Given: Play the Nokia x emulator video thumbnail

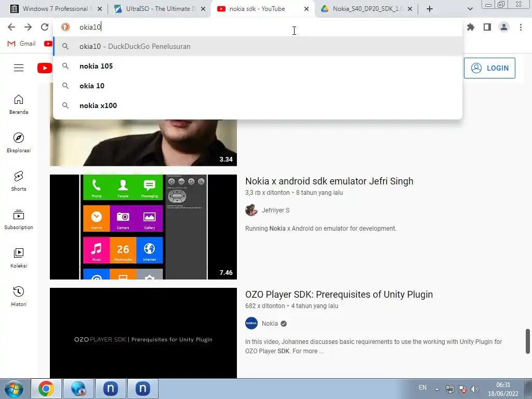Looking at the screenshot, I should pos(143,227).
